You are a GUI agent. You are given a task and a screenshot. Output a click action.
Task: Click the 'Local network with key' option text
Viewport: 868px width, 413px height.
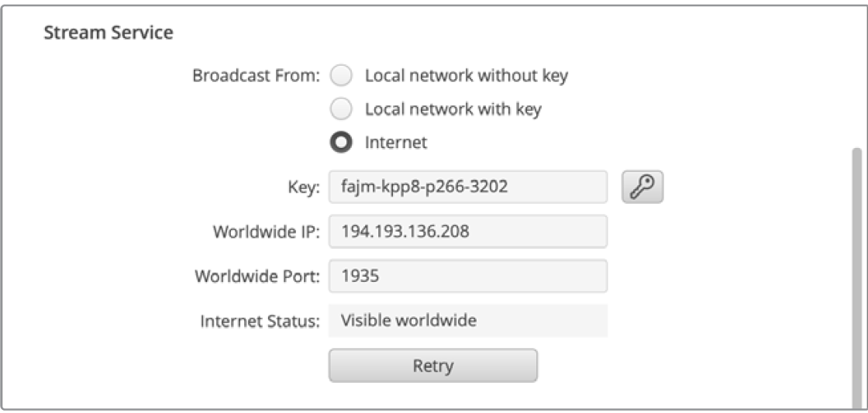tap(453, 109)
